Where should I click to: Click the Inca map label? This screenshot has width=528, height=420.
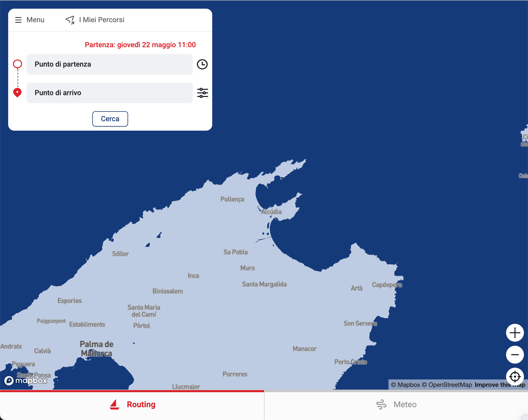pos(193,276)
